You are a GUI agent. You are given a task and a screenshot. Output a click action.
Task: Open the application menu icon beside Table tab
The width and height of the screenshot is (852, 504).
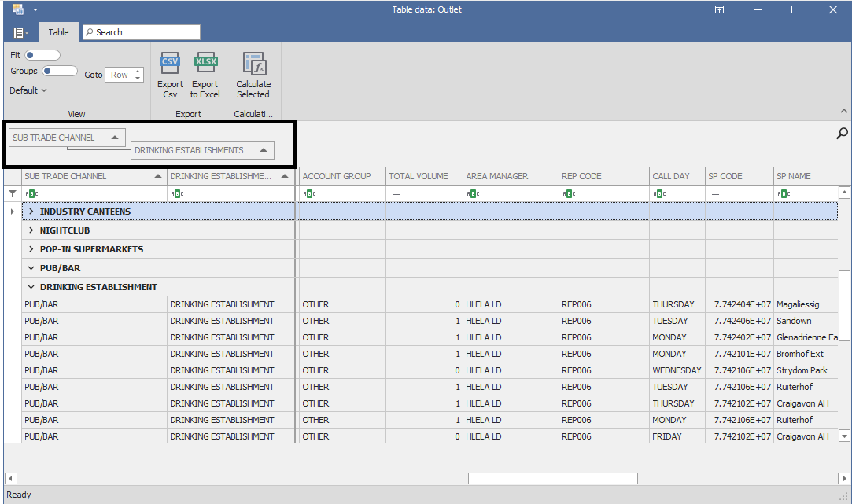(x=20, y=33)
